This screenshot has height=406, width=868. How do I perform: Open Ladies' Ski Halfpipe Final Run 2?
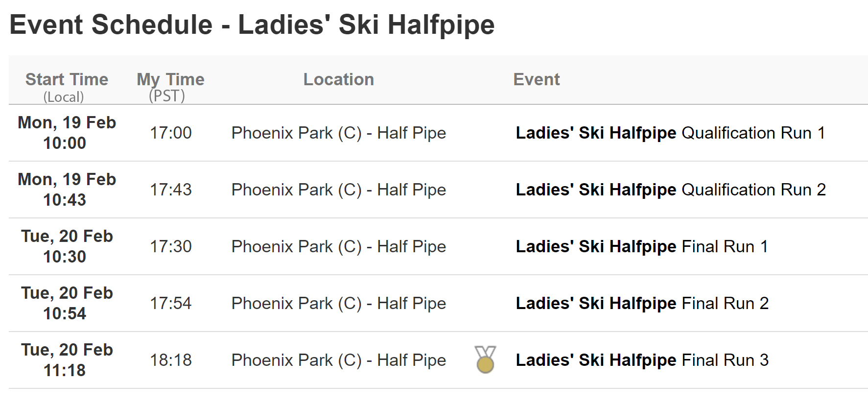(x=642, y=303)
